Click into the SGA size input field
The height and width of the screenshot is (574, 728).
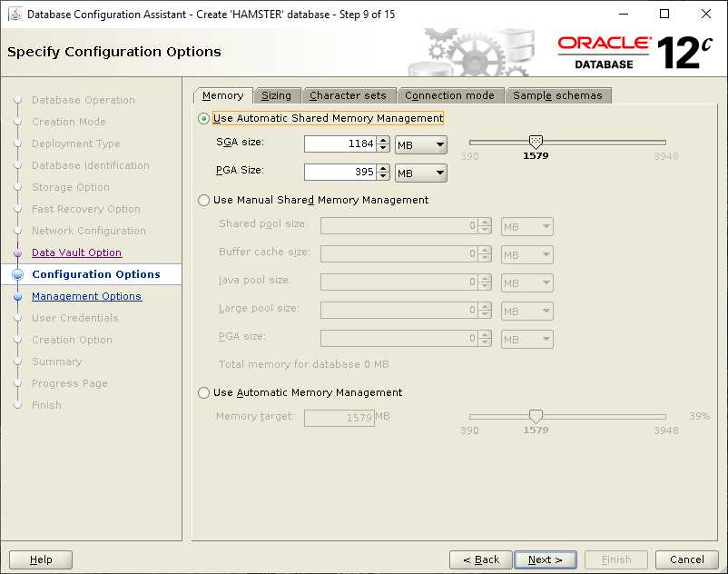pyautogui.click(x=339, y=144)
